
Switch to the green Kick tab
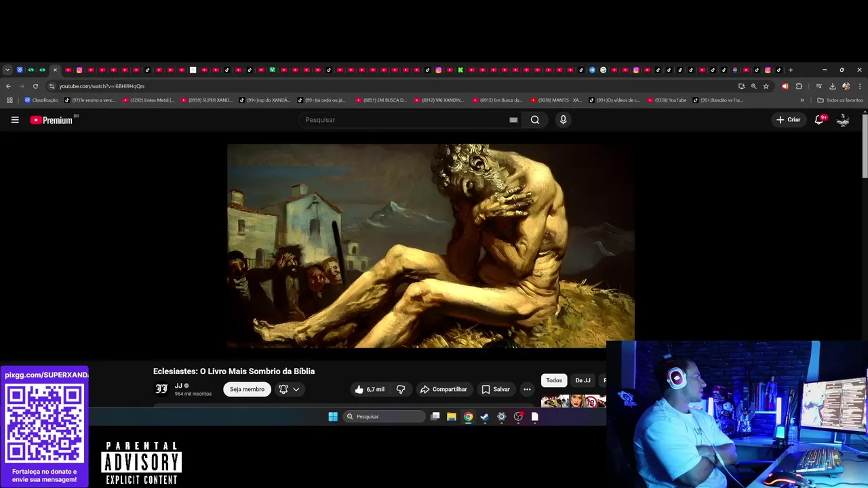[460, 70]
